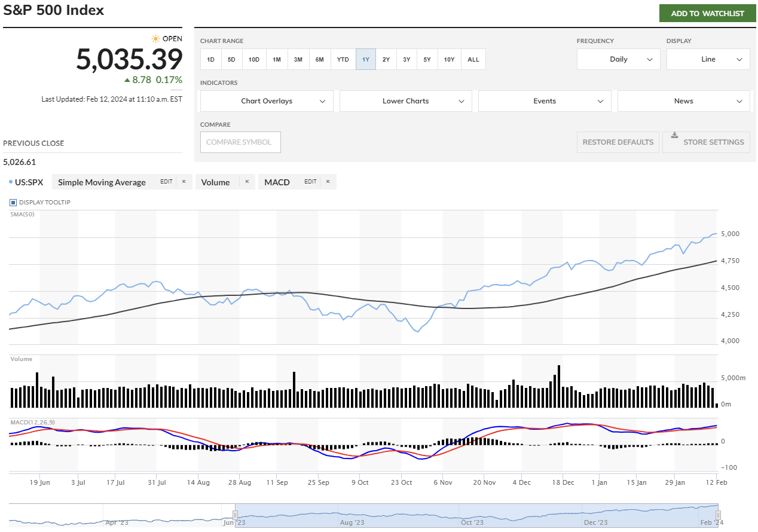Remove the Volume indicator chip
Screen dimensions: 758x532
pyautogui.click(x=246, y=182)
